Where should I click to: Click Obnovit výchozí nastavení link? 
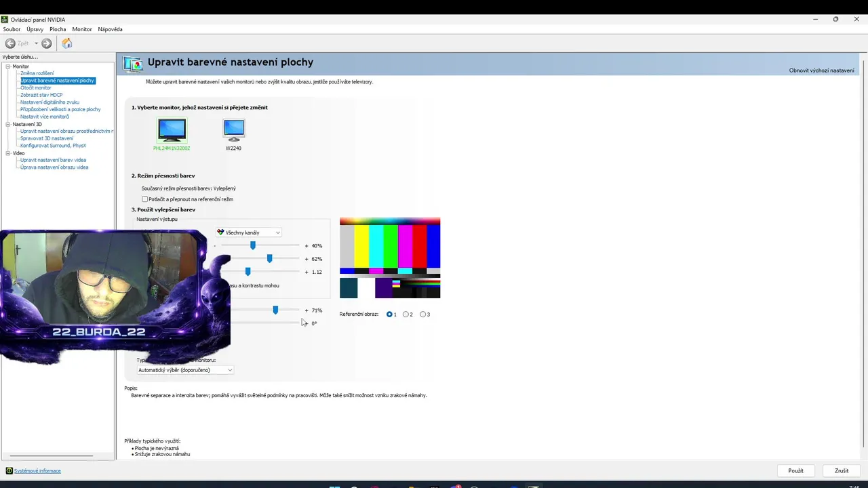821,70
